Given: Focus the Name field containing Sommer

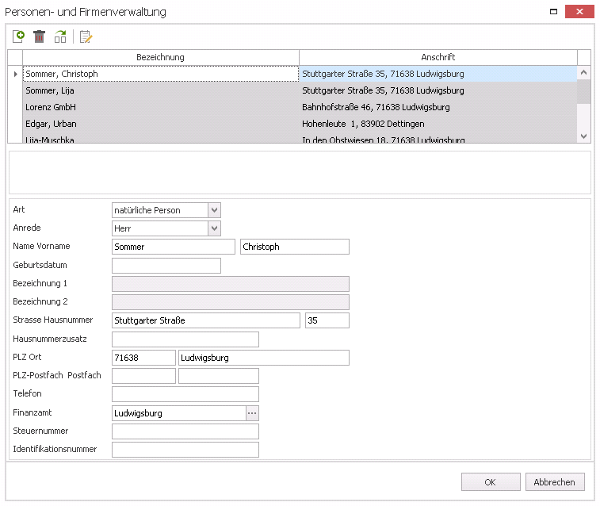Looking at the screenshot, I should pos(173,247).
